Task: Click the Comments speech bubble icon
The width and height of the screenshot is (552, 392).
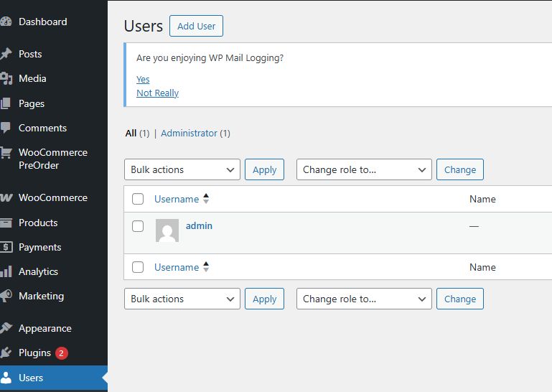Action: point(6,128)
